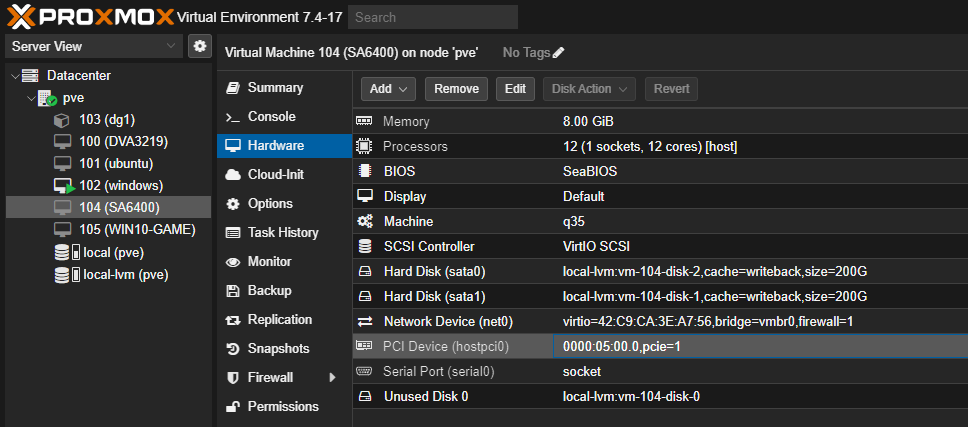This screenshot has width=968, height=427.
Task: Click the Revert button
Action: (671, 89)
